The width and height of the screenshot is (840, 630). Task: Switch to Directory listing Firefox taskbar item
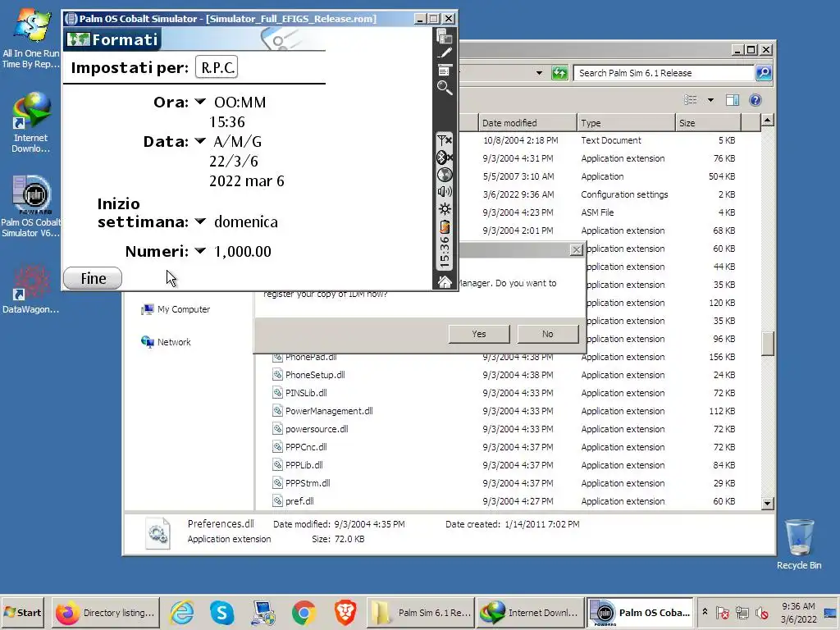click(106, 612)
